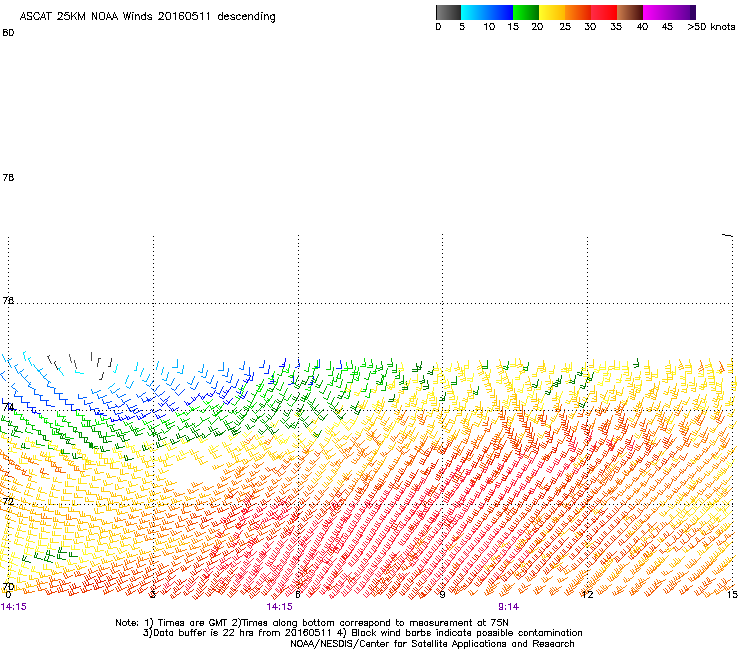Click the "3" longitude axis label
Viewport: 740px width, 650px height.
[x=152, y=595]
